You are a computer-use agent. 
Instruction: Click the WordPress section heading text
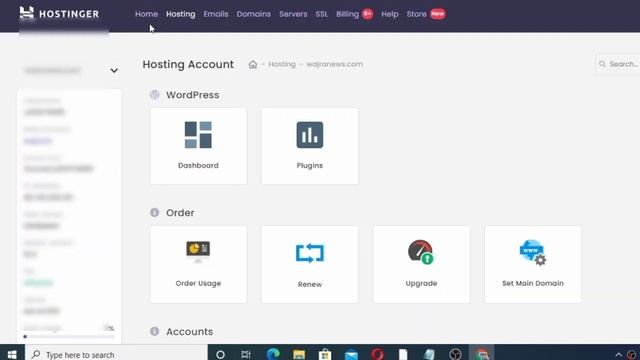(193, 95)
